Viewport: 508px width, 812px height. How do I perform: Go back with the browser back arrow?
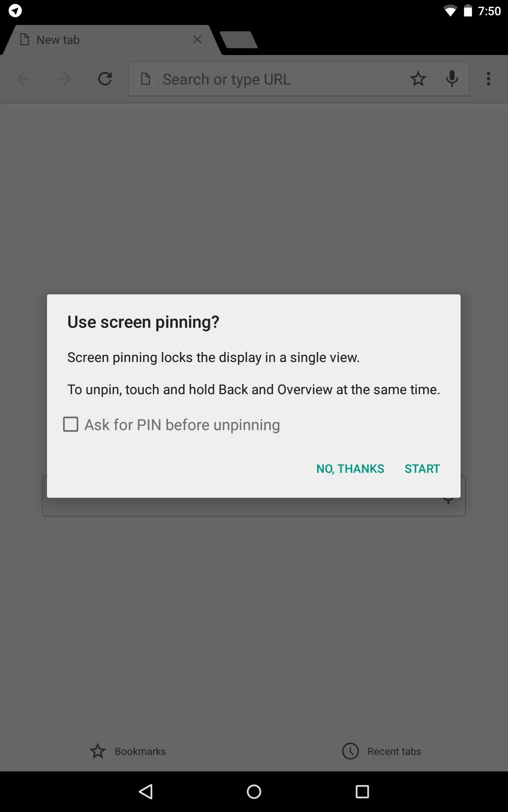tap(24, 79)
